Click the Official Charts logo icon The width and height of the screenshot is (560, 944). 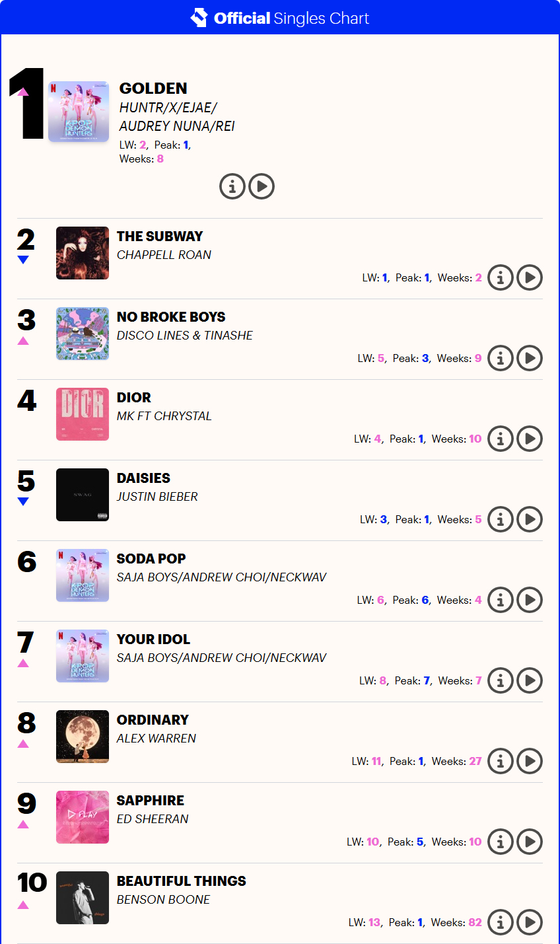click(199, 18)
